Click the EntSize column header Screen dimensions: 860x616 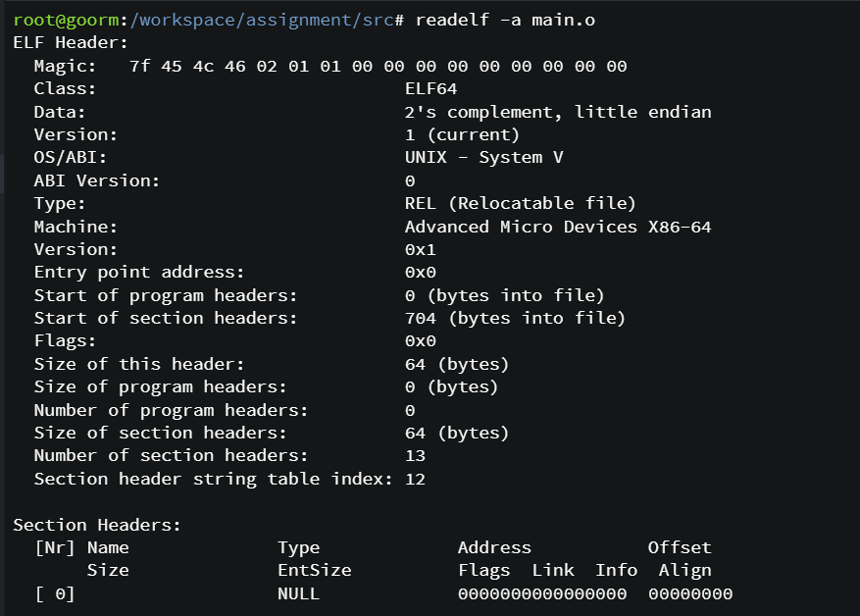click(x=315, y=571)
